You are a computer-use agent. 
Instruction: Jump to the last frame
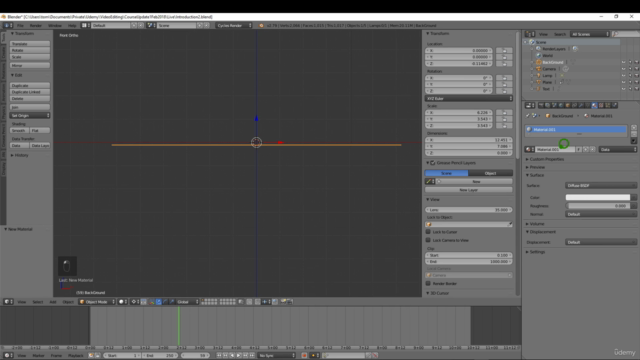252,356
